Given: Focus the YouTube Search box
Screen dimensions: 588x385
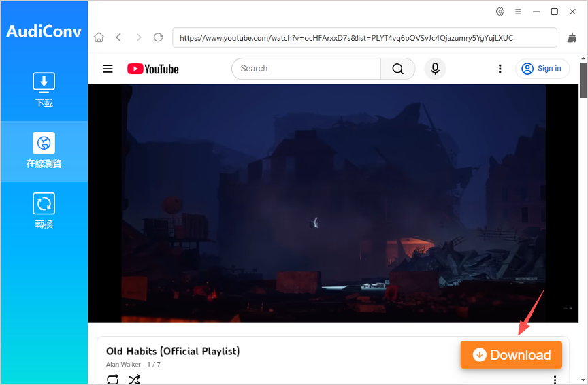Looking at the screenshot, I should 306,69.
